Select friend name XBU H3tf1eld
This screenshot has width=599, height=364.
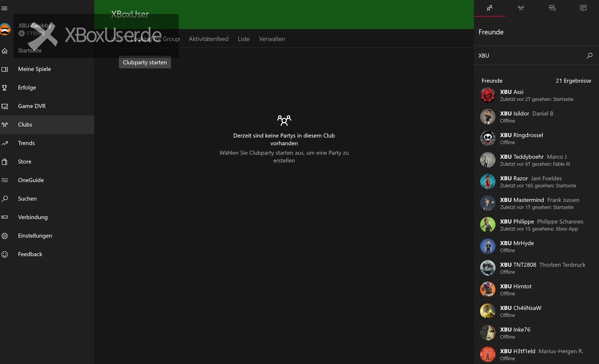click(518, 351)
